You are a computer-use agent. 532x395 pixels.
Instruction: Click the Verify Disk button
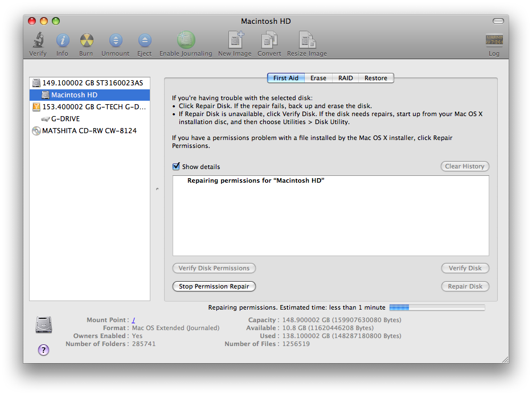pyautogui.click(x=465, y=268)
